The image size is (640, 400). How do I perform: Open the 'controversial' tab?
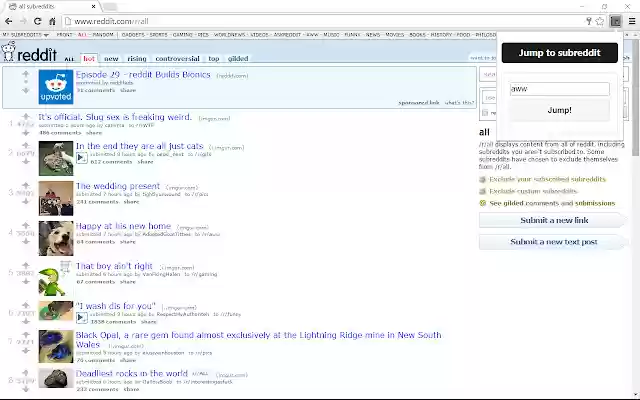coord(177,59)
